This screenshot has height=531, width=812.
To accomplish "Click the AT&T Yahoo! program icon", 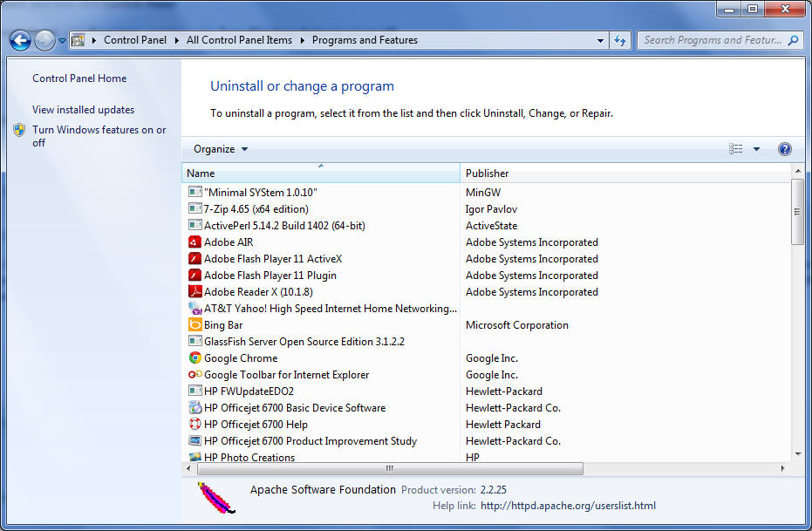I will point(195,308).
